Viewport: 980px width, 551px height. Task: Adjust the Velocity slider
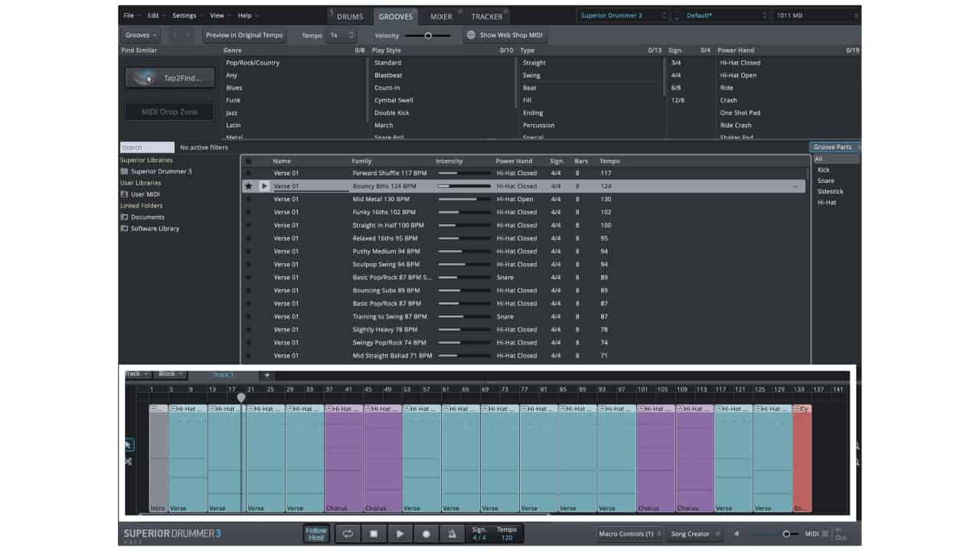click(428, 35)
